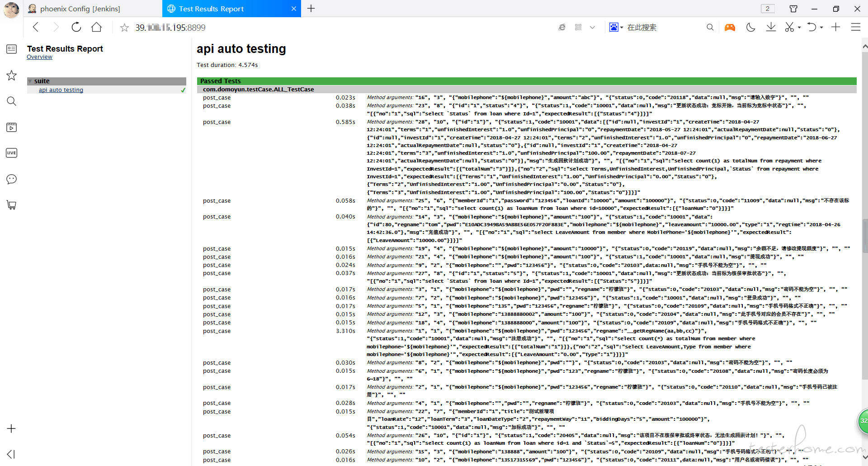Toggle night mode moon icon

click(750, 27)
